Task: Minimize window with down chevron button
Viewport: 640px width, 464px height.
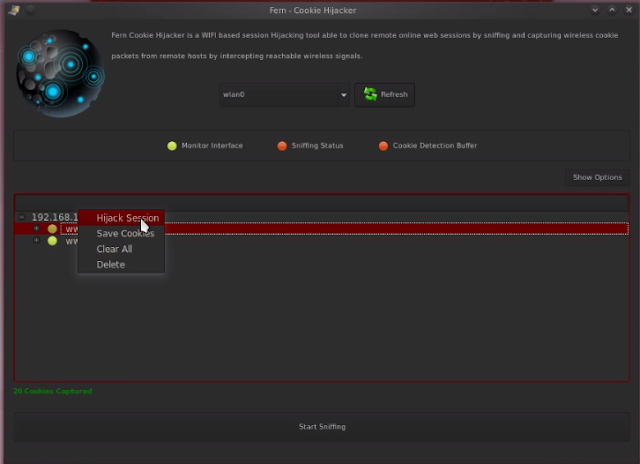Action: pos(595,10)
